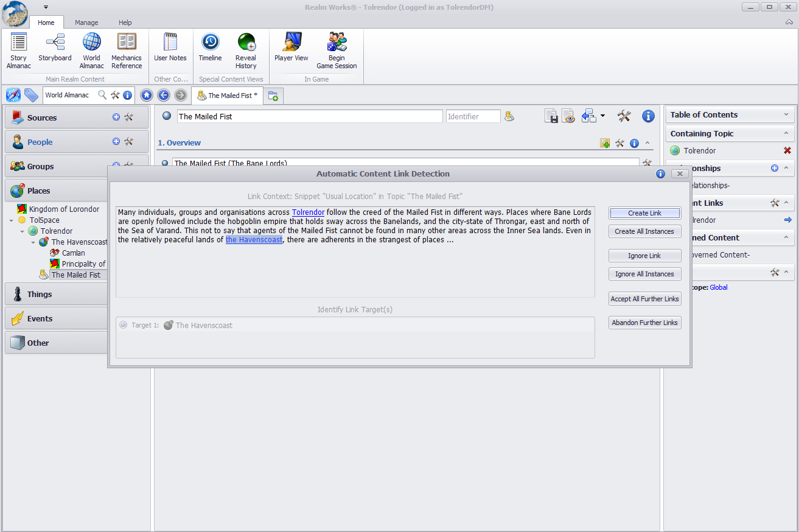The width and height of the screenshot is (799, 532).
Task: Collapse the Containing Topic panel
Action: pyautogui.click(x=786, y=133)
